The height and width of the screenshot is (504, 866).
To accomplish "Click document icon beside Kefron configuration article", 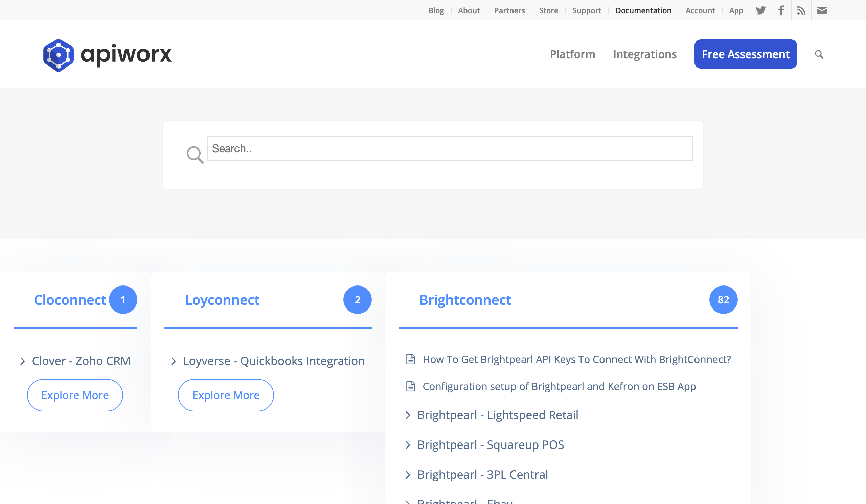I will pyautogui.click(x=411, y=386).
